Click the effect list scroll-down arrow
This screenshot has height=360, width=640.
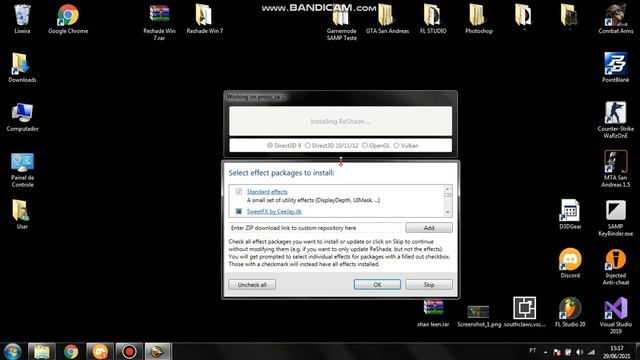[448, 212]
